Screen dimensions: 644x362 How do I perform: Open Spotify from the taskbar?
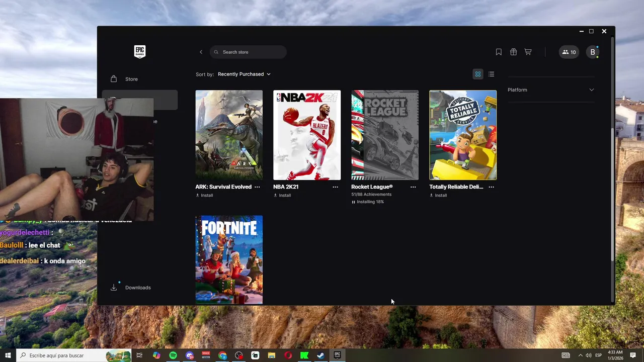(173, 355)
